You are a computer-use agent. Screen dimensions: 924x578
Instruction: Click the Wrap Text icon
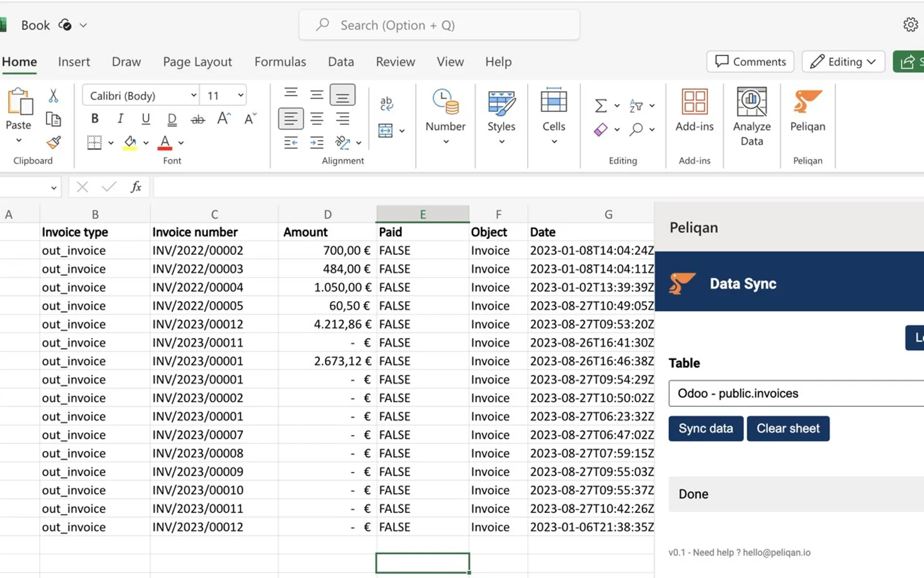386,103
